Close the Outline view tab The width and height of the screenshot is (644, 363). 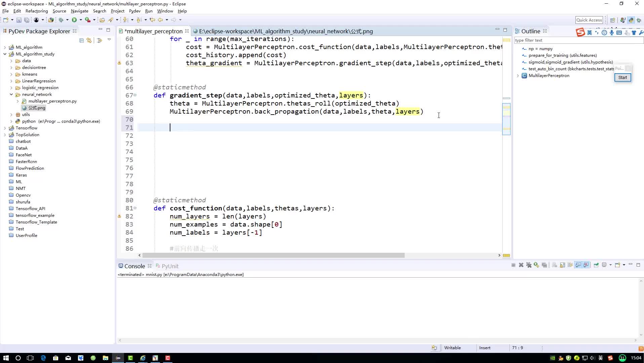[x=545, y=31]
